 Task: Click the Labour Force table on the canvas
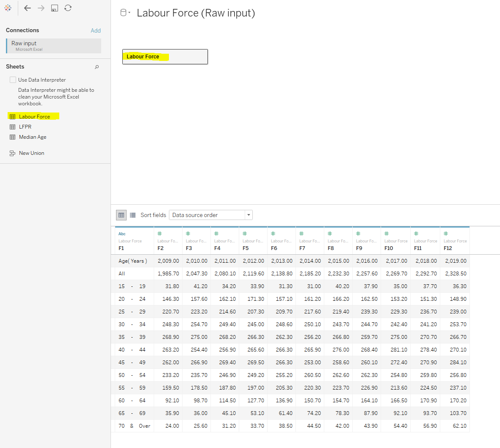pos(165,56)
